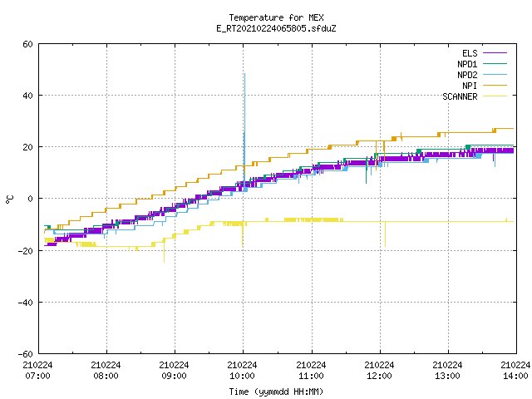This screenshot has width=532, height=399.
Task: Click the purple ELS legend line sample
Action: pos(495,53)
